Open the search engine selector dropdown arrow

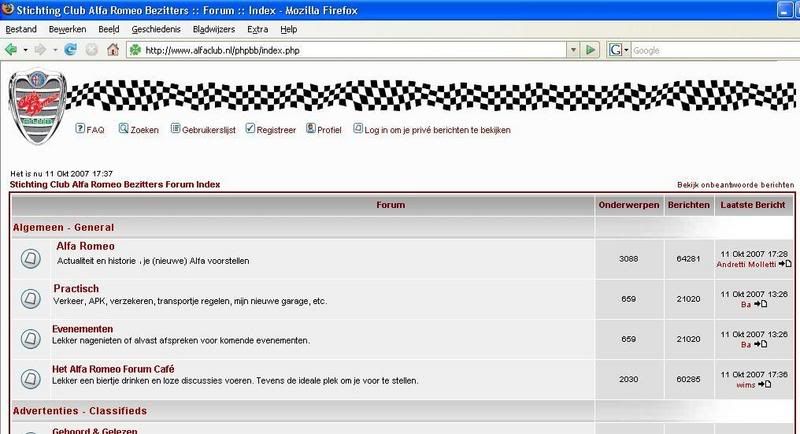627,50
